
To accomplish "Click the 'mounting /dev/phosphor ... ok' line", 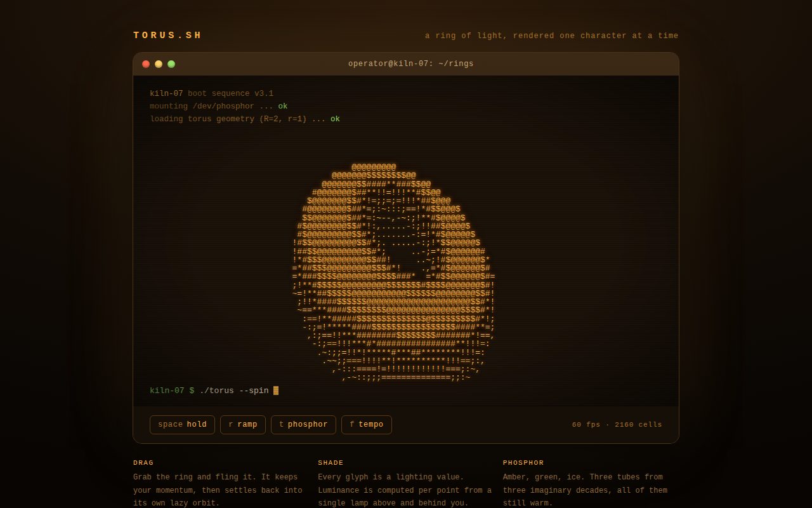I will [219, 106].
